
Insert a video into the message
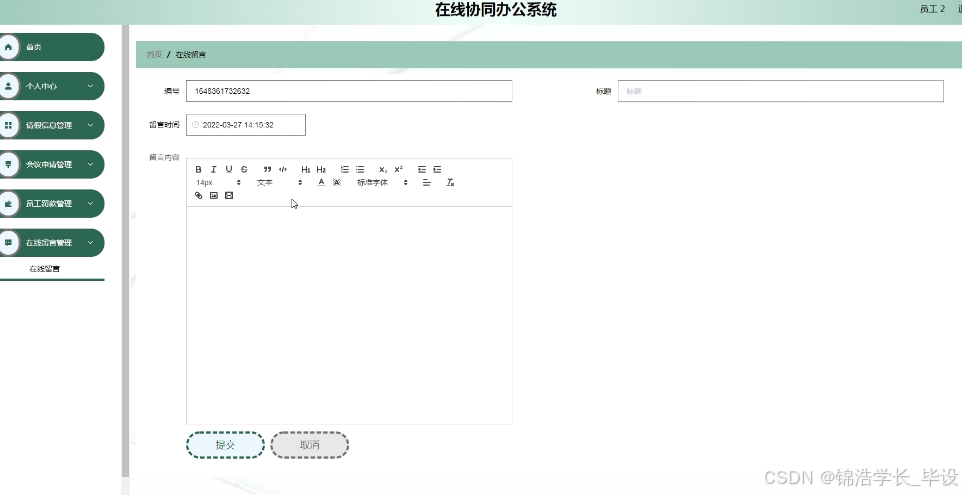click(x=229, y=195)
